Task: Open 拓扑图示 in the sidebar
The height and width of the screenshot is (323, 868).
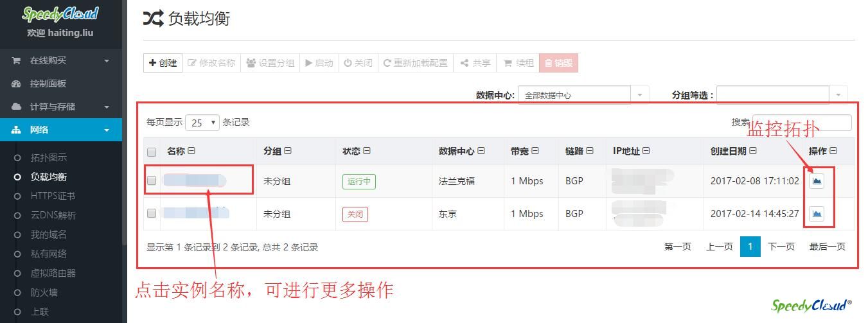Action: pos(49,157)
